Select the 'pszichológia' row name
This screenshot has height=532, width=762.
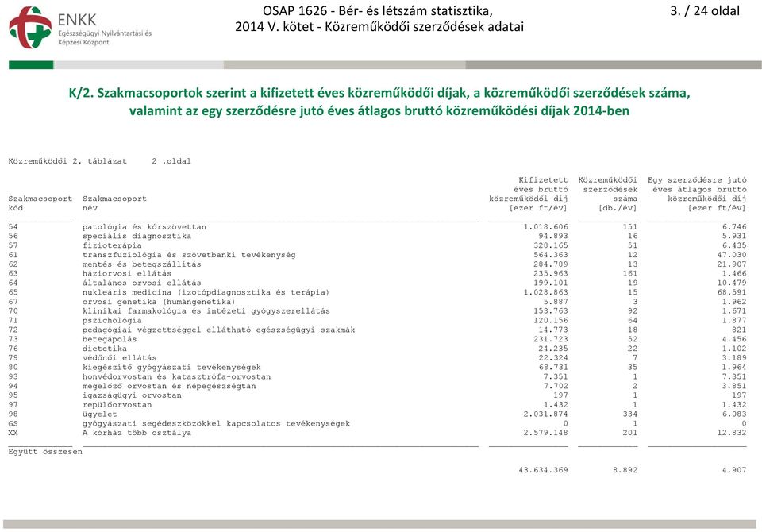tap(112, 321)
